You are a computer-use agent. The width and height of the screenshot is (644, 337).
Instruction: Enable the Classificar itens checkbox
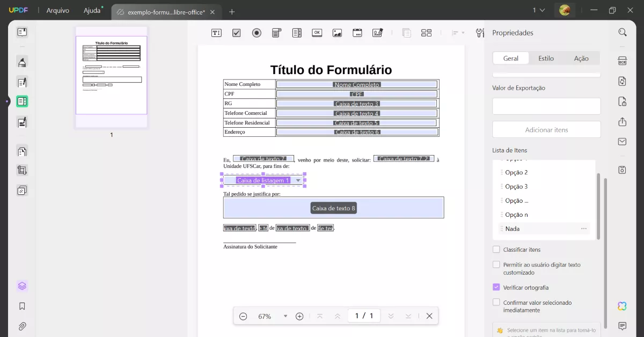(496, 249)
